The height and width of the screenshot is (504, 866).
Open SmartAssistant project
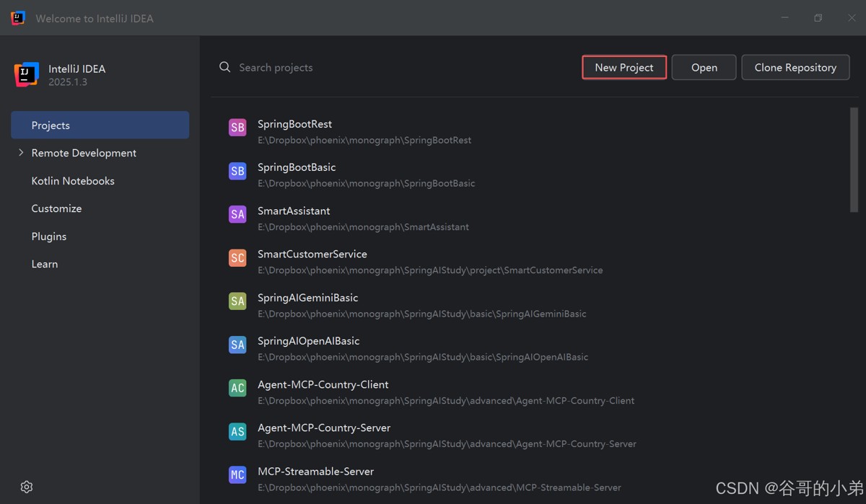click(x=294, y=211)
